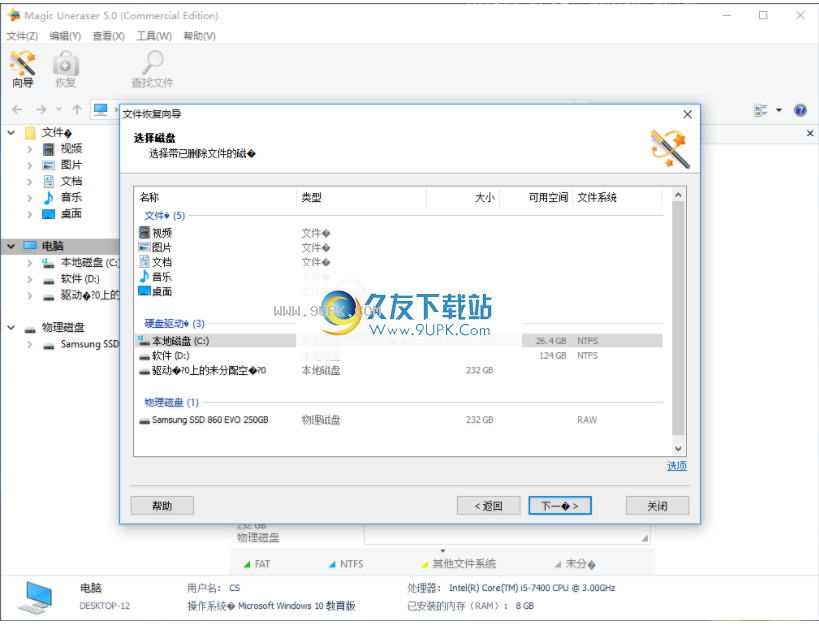Viewport: 819px width, 627px height.
Task: Select 软件 (D:) in sidebar tree
Action: [80, 279]
